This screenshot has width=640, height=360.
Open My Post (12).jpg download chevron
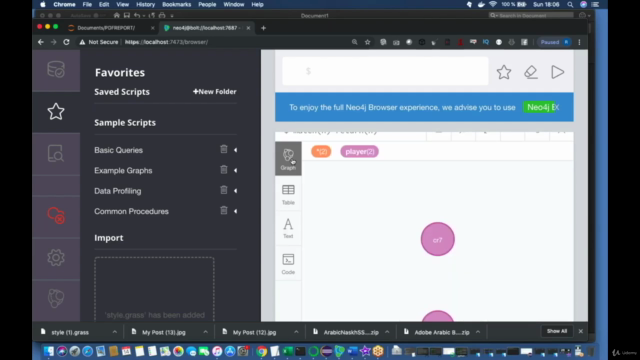point(296,332)
